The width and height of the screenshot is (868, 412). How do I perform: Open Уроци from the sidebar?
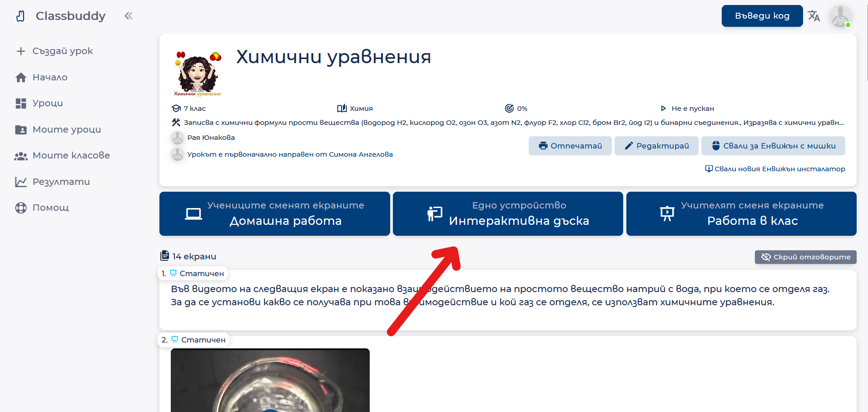click(x=48, y=103)
